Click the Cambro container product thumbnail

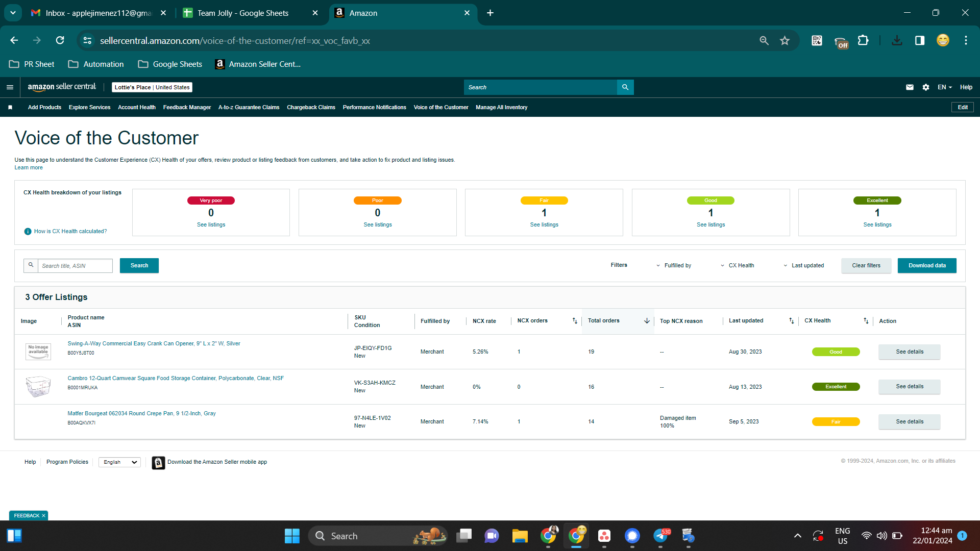38,387
